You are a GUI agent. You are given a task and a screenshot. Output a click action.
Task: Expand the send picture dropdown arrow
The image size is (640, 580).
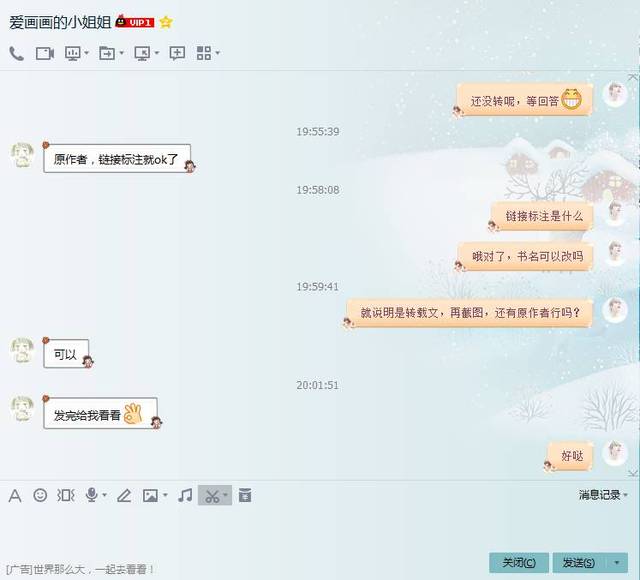pos(165,495)
